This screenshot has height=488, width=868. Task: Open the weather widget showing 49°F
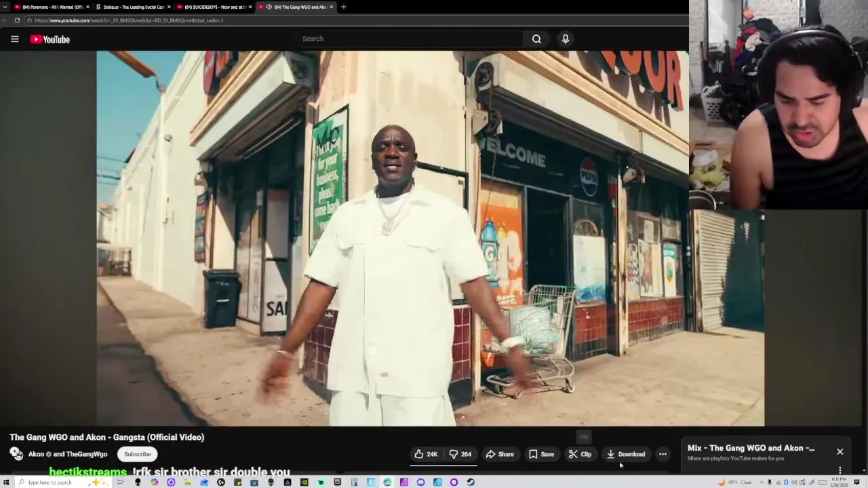(x=735, y=482)
